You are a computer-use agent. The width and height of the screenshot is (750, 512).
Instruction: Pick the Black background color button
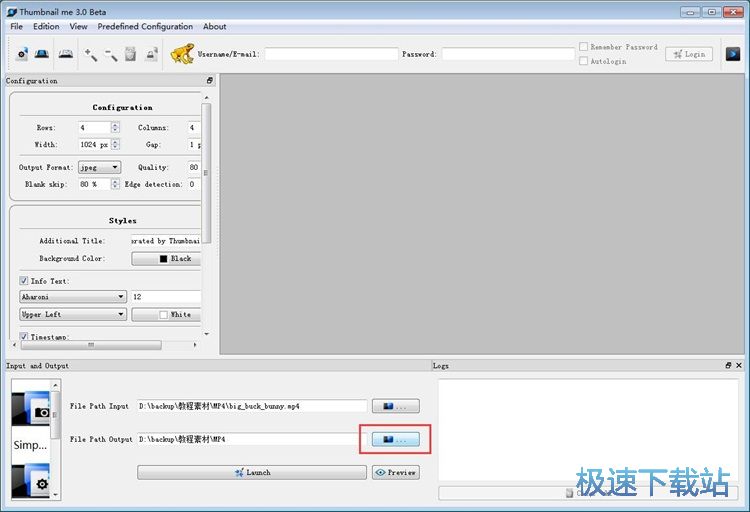click(166, 258)
